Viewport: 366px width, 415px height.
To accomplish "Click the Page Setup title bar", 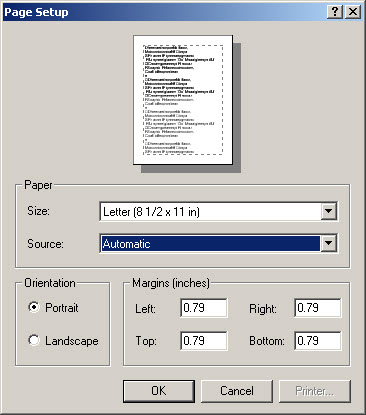I will [163, 12].
